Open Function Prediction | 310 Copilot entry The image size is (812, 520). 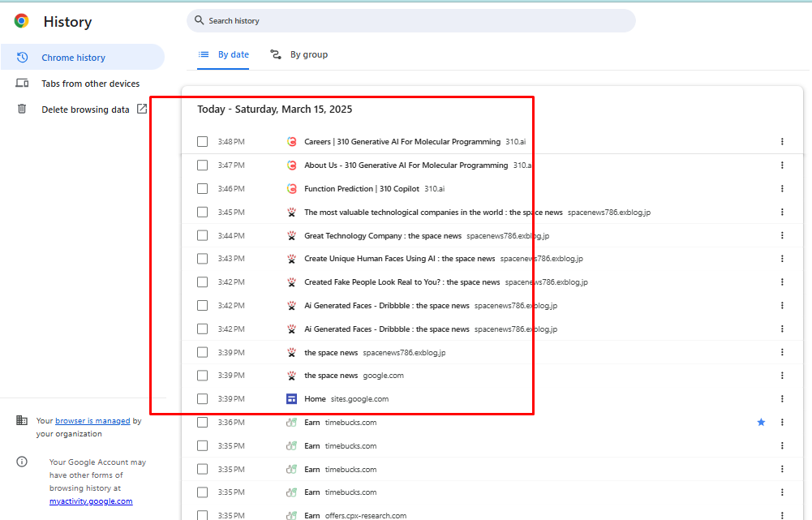coord(362,188)
